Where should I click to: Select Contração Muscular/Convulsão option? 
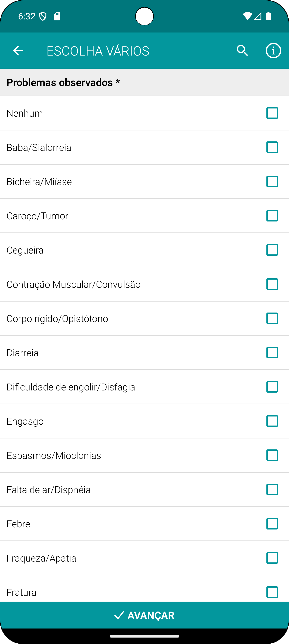click(144, 284)
